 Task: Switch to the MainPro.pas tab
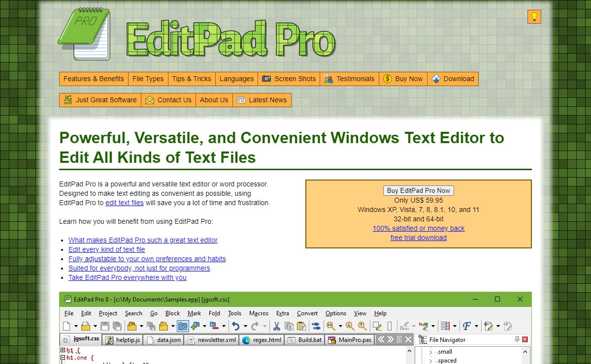coord(349,340)
